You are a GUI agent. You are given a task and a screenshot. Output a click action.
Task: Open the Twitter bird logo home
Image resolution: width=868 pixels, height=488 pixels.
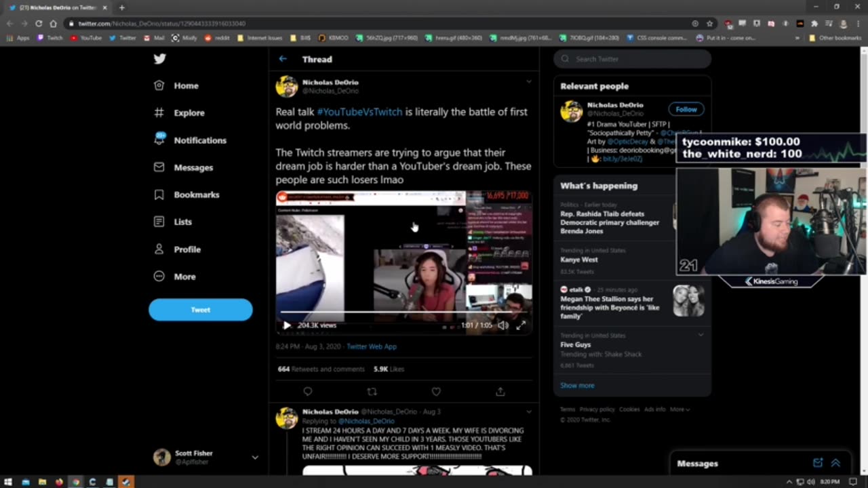click(159, 59)
